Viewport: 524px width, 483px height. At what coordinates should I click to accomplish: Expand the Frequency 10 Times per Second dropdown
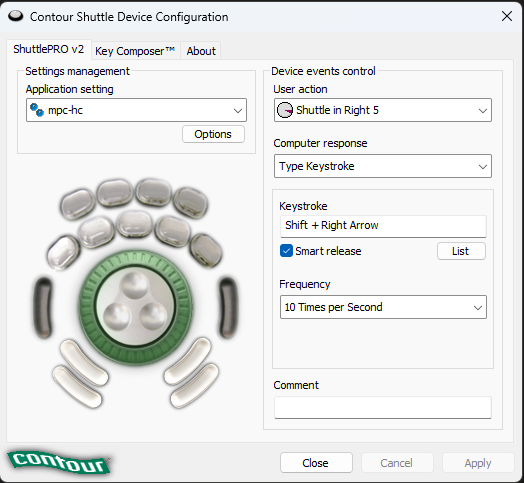click(383, 307)
